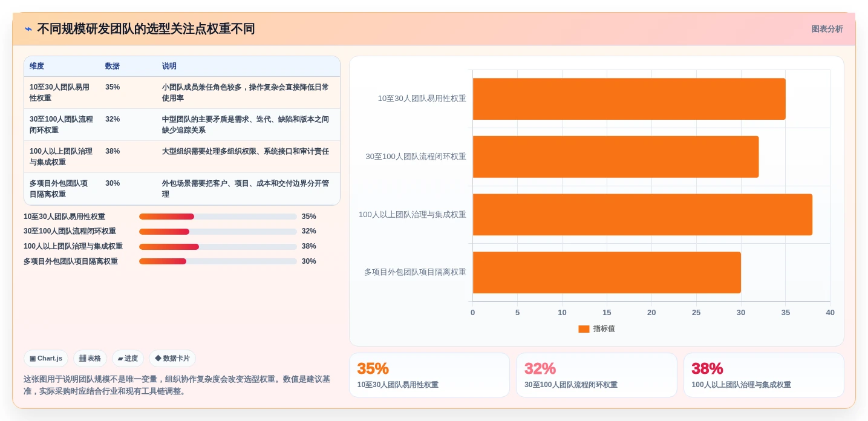Select the Chart.js tag chip
Image resolution: width=868 pixels, height=421 pixels.
[46, 359]
